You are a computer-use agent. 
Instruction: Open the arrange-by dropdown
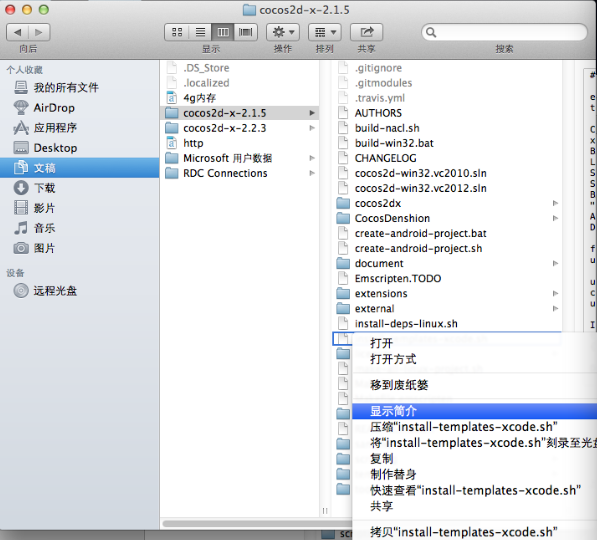tap(324, 32)
